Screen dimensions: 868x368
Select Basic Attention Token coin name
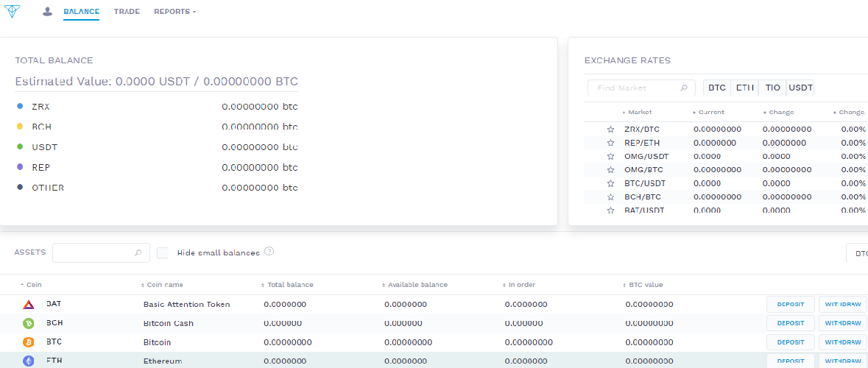[186, 305]
